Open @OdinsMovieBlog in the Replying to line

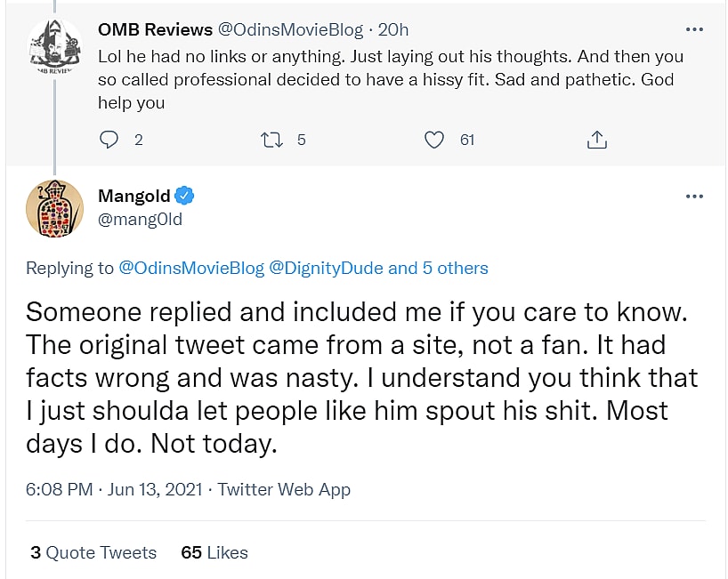[191, 268]
